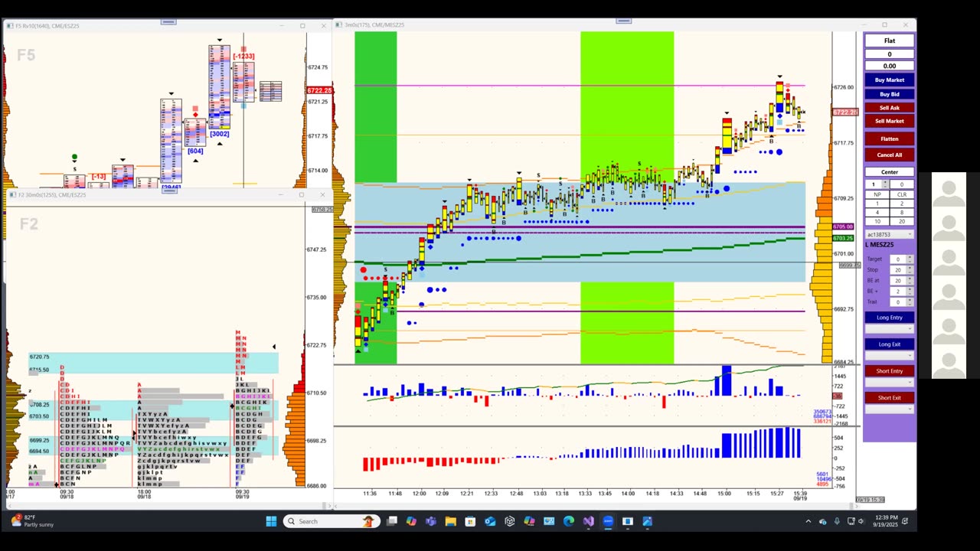This screenshot has height=551, width=980.
Task: Click the taskbar Search box
Action: pyautogui.click(x=331, y=521)
